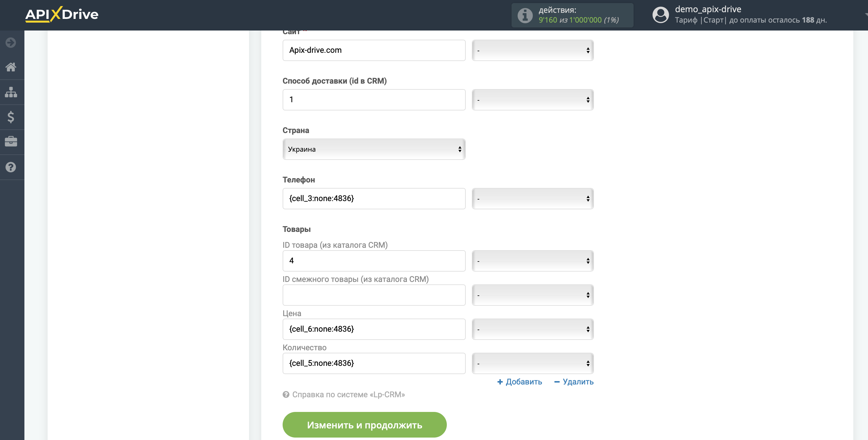Open the briefcase services icon
Image resolution: width=868 pixels, height=440 pixels.
11,142
